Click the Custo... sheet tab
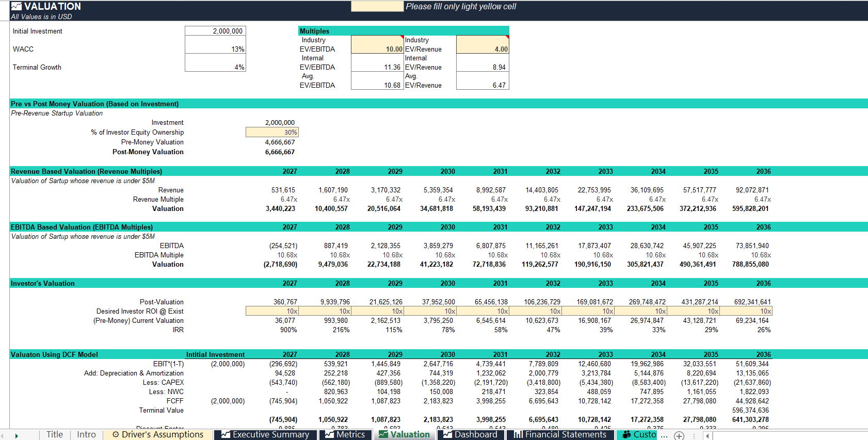 click(x=638, y=435)
